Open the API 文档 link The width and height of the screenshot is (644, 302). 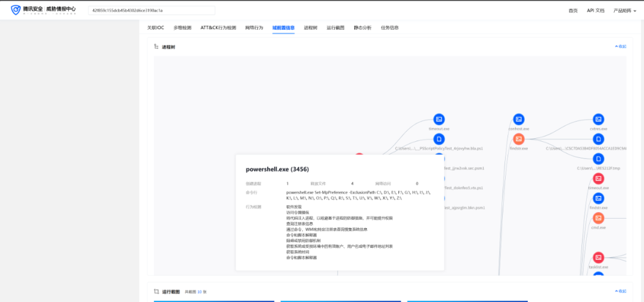596,11
